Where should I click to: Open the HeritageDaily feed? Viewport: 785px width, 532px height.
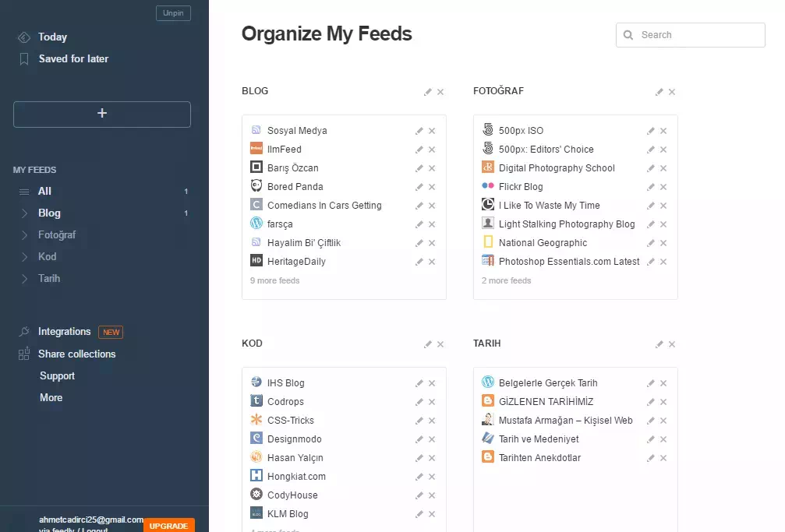tap(296, 261)
